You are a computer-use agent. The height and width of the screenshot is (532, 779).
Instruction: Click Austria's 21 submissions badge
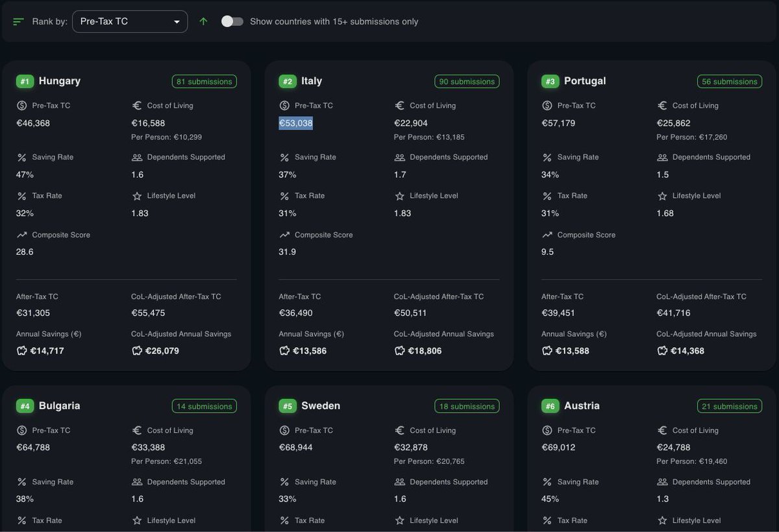[730, 406]
